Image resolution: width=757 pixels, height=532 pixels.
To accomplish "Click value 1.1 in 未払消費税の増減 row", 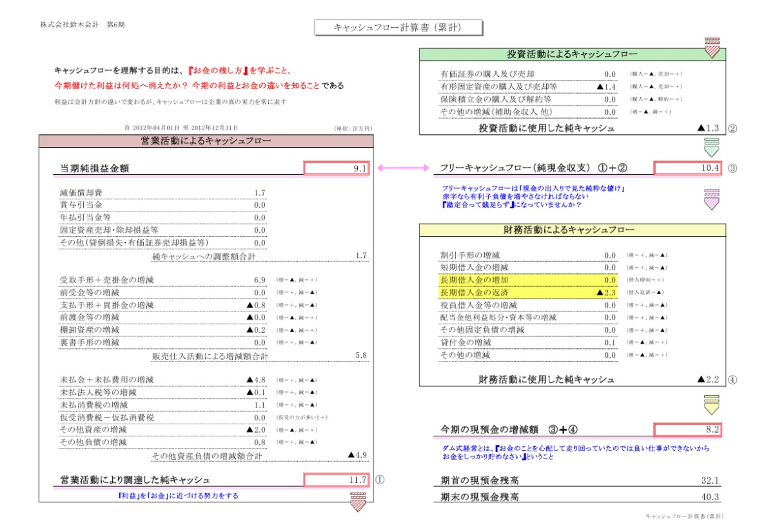I will click(260, 405).
